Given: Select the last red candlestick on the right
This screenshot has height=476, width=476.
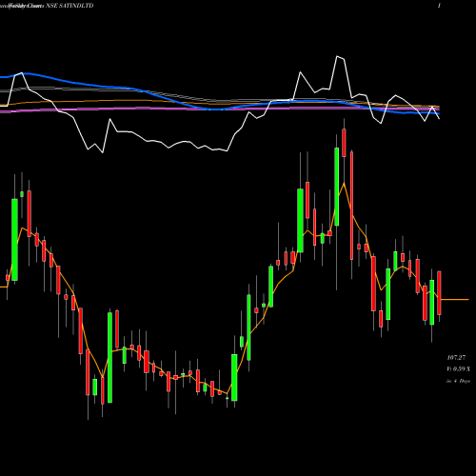Looking at the screenshot, I should 439,293.
